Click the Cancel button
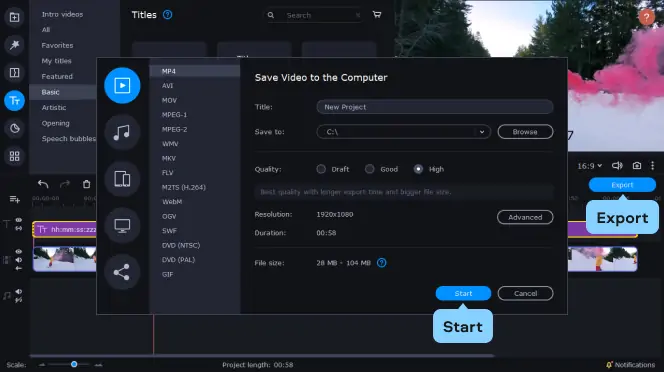Screen dimensions: 664x372 pyautogui.click(x=525, y=293)
